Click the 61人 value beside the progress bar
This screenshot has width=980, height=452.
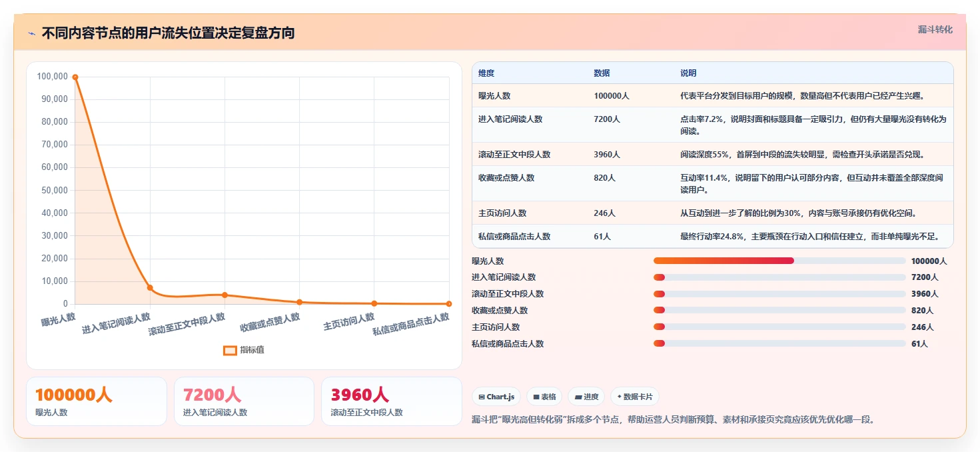pyautogui.click(x=919, y=344)
